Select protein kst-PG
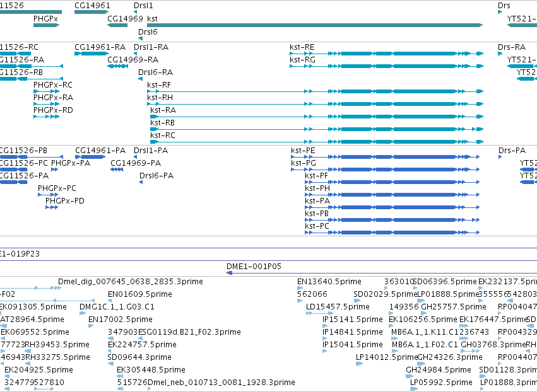This screenshot has height=392, width=537. (386, 170)
